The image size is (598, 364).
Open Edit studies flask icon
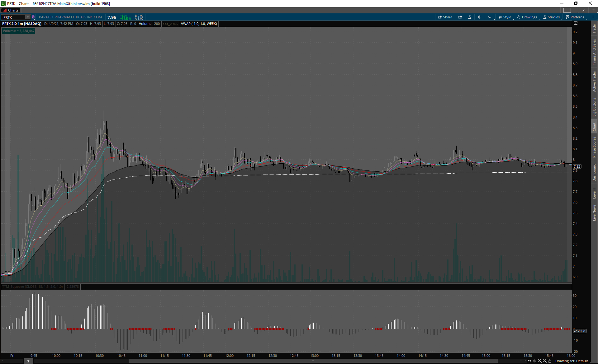pos(470,17)
